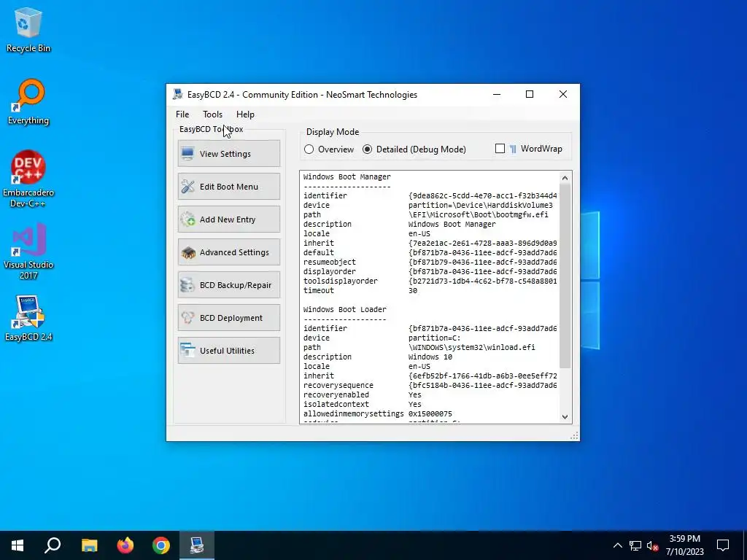Click the scrollbar down arrow in output pane
Viewport: 747px width, 560px height.
click(x=565, y=416)
